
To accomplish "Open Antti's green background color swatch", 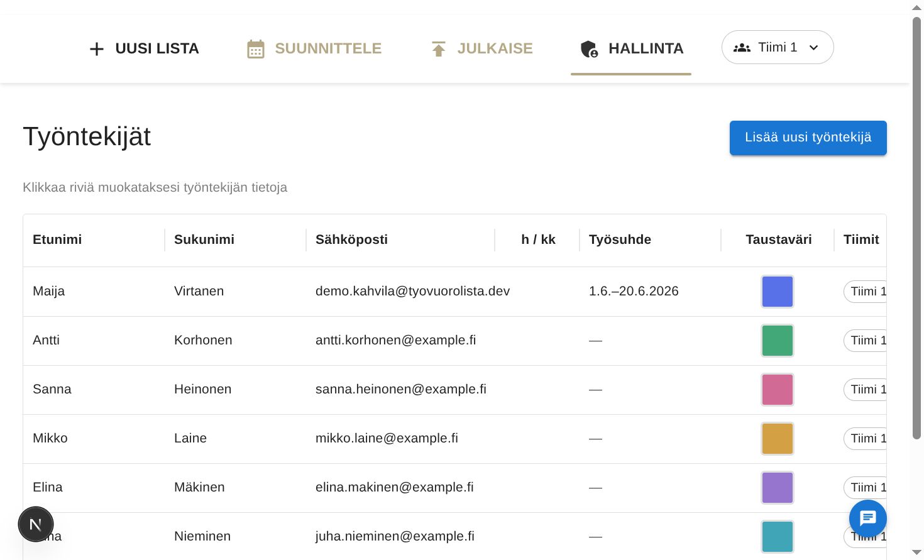I will tap(778, 341).
